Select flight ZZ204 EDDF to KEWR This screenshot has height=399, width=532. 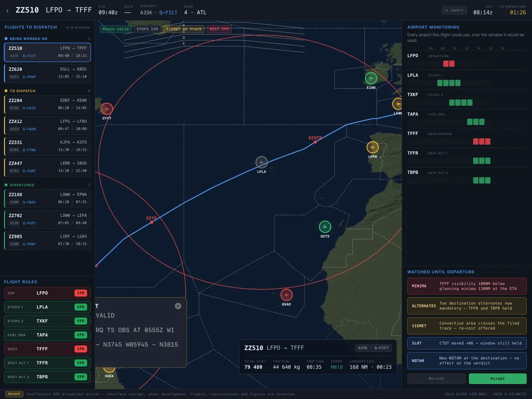47,104
